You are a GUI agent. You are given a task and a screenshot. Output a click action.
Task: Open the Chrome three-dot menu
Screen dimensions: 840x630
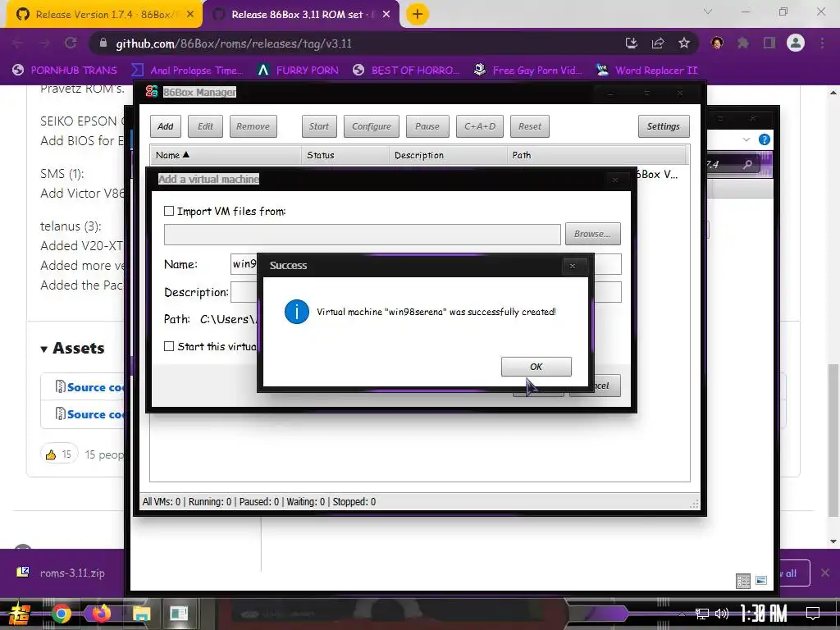coord(822,43)
